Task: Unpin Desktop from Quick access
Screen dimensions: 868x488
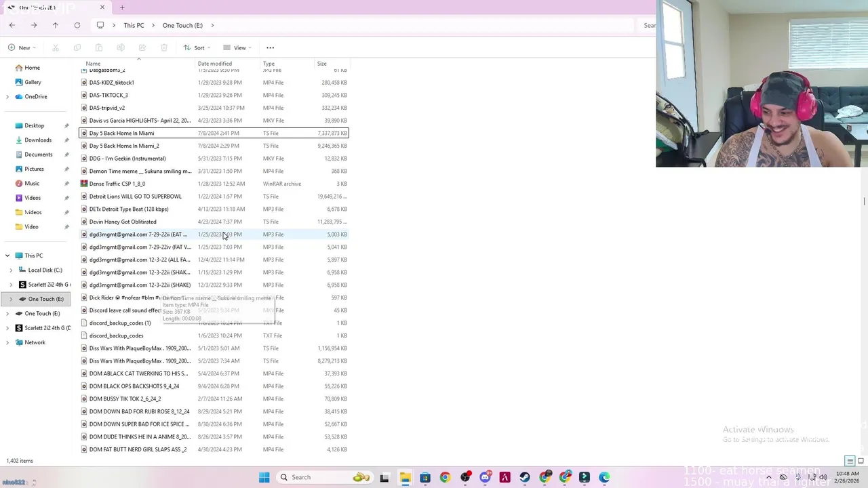Action: pos(66,125)
